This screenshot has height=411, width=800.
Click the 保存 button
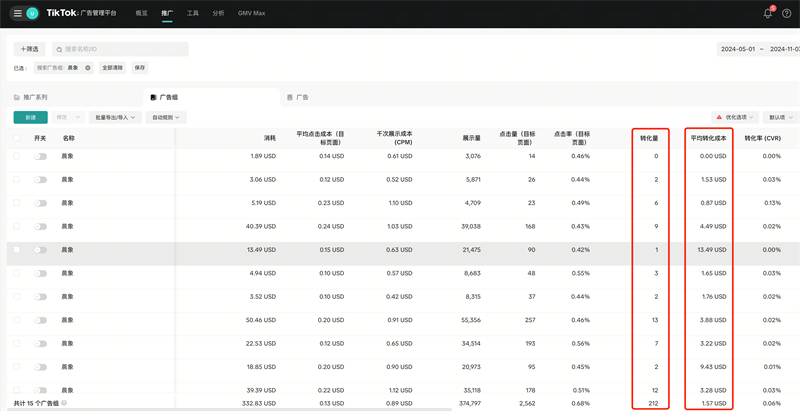(x=139, y=68)
